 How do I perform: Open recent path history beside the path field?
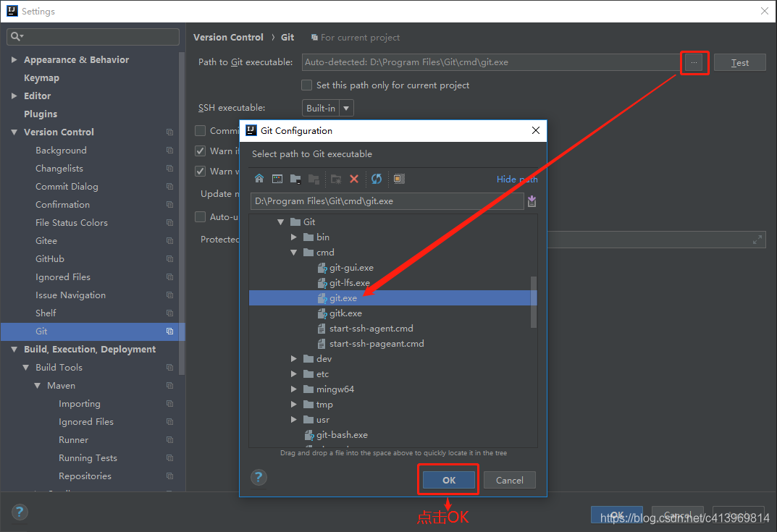click(x=532, y=201)
